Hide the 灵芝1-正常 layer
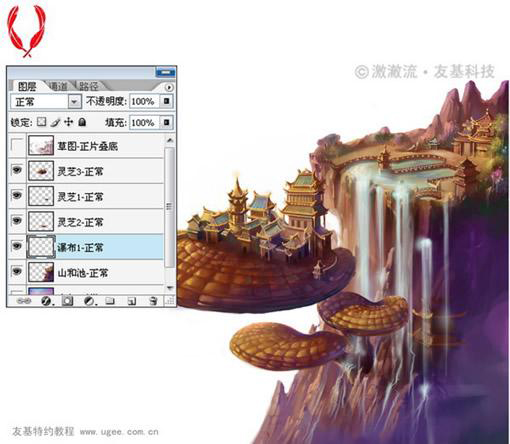The image size is (510, 444). 17,195
